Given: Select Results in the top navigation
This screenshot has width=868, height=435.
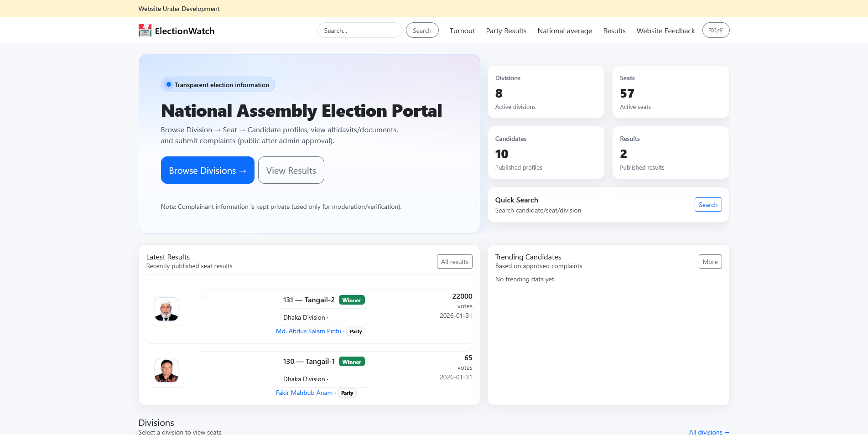Looking at the screenshot, I should [614, 31].
